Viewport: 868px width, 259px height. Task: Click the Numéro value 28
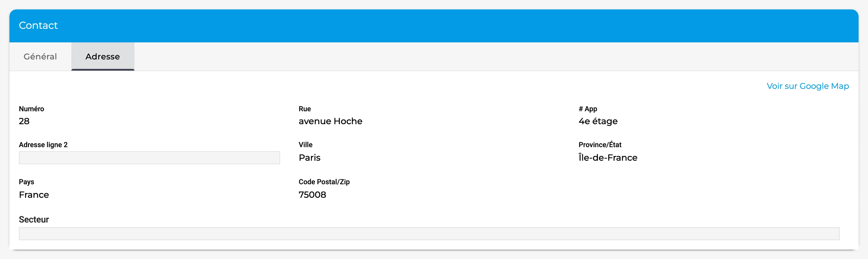click(x=24, y=121)
